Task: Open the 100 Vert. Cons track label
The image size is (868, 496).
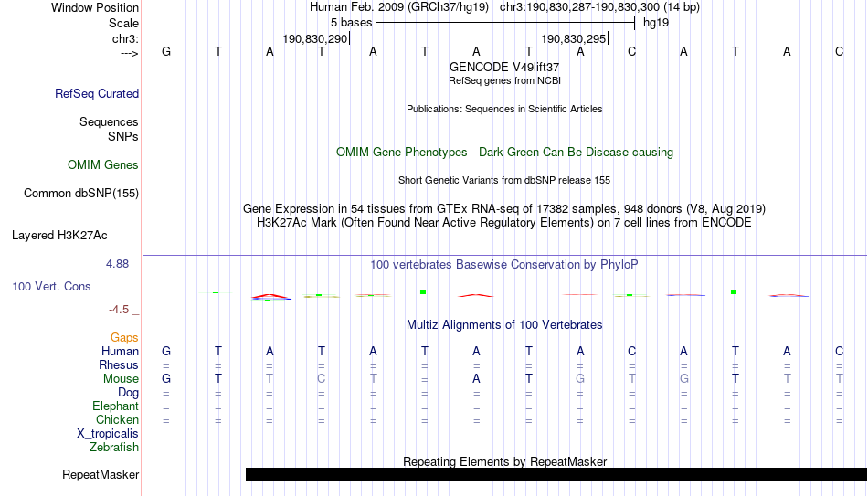Action: click(x=51, y=286)
